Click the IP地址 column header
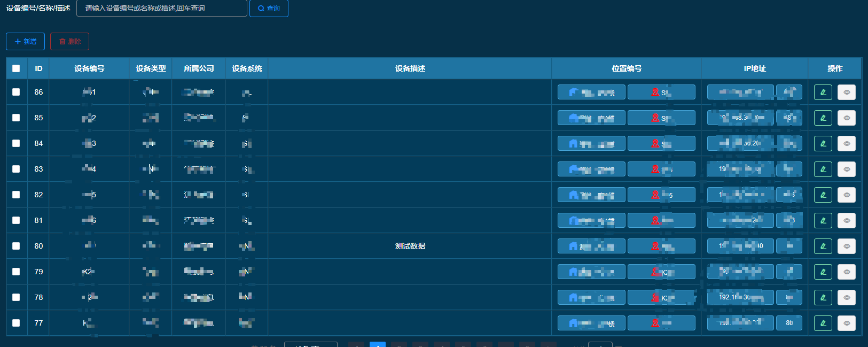The image size is (868, 347). [x=755, y=68]
